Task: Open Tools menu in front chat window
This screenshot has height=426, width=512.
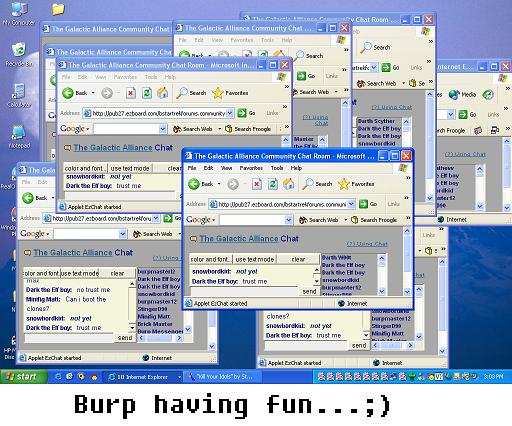Action: 277,168
